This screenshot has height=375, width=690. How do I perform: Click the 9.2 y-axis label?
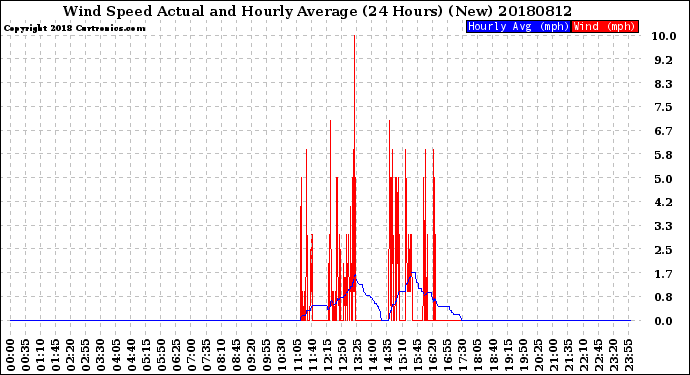[x=664, y=60]
